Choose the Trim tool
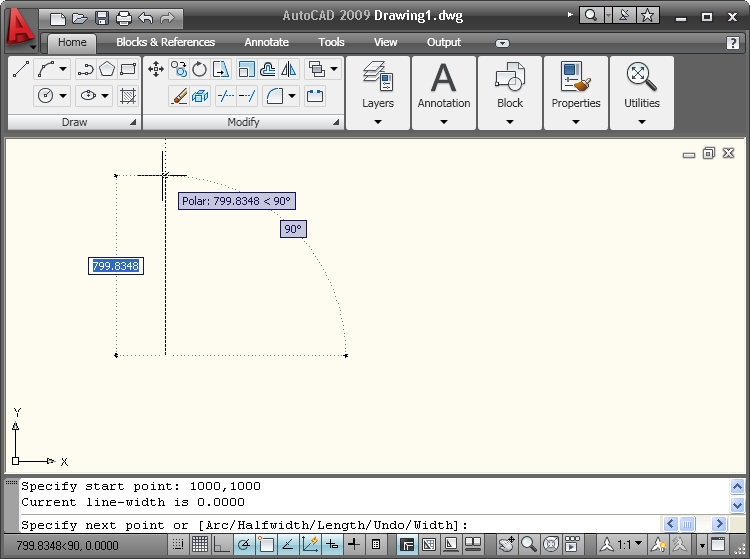This screenshot has width=750, height=559. (x=225, y=96)
